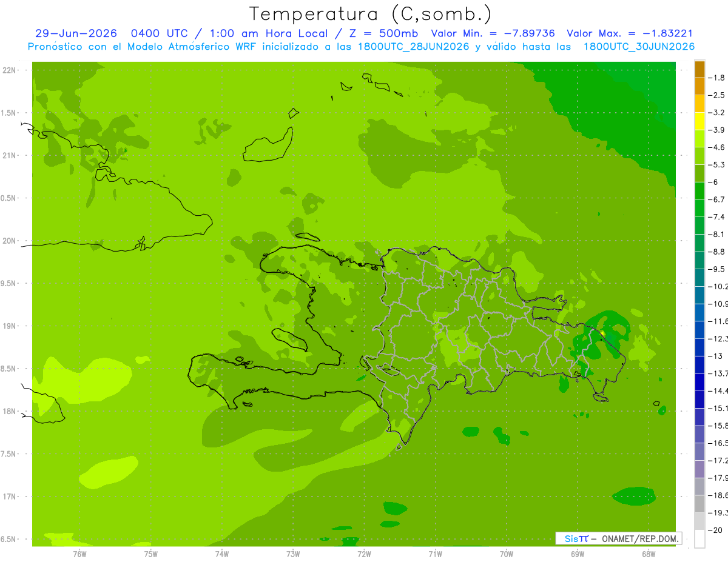
Task: Pick the white swatch below -20
Action: point(699,538)
